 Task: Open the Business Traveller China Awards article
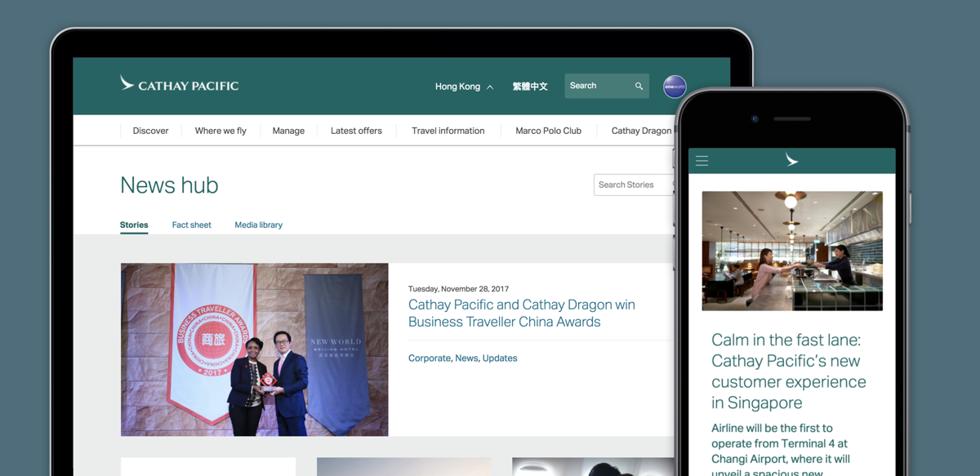pos(522,313)
